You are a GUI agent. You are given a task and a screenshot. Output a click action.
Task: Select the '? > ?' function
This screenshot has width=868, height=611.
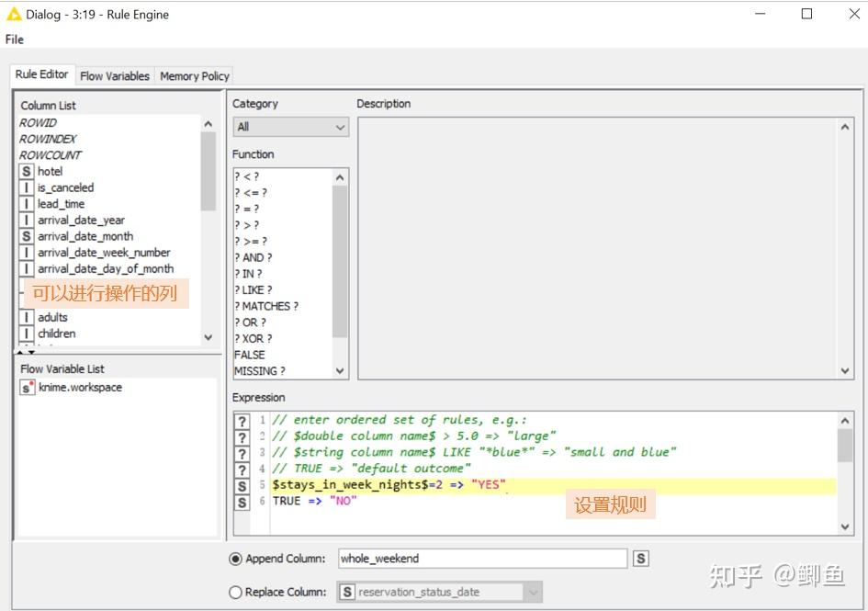(x=247, y=225)
